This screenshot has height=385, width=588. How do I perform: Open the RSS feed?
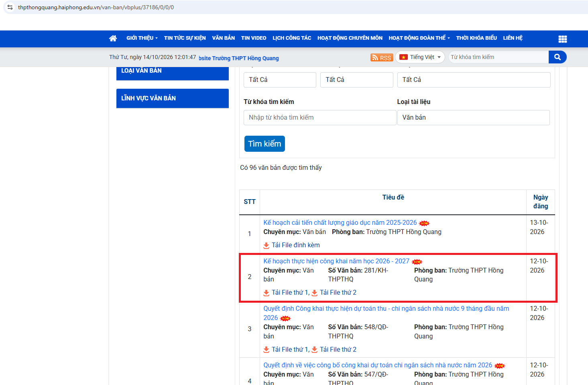pos(381,57)
